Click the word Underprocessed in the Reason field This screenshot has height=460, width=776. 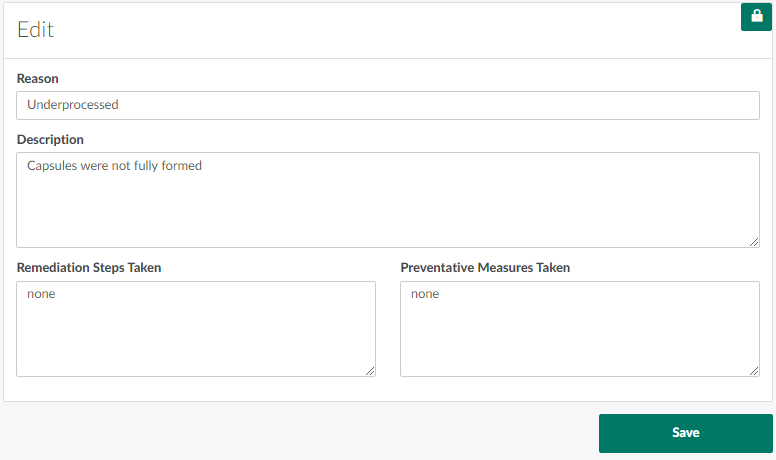point(73,104)
